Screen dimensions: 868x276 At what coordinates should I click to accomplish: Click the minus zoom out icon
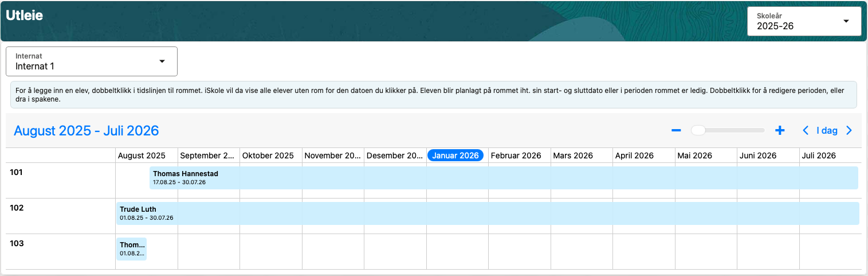coord(676,131)
